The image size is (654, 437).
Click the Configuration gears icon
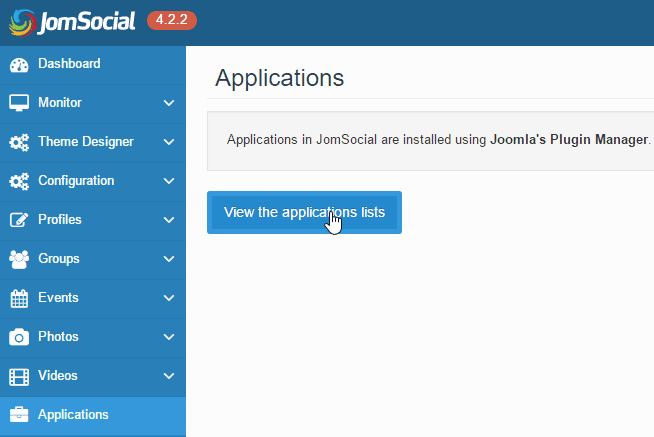pos(19,181)
